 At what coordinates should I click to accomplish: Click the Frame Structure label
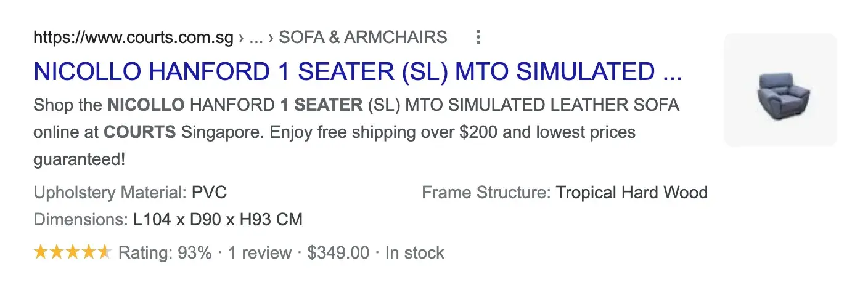pyautogui.click(x=486, y=193)
